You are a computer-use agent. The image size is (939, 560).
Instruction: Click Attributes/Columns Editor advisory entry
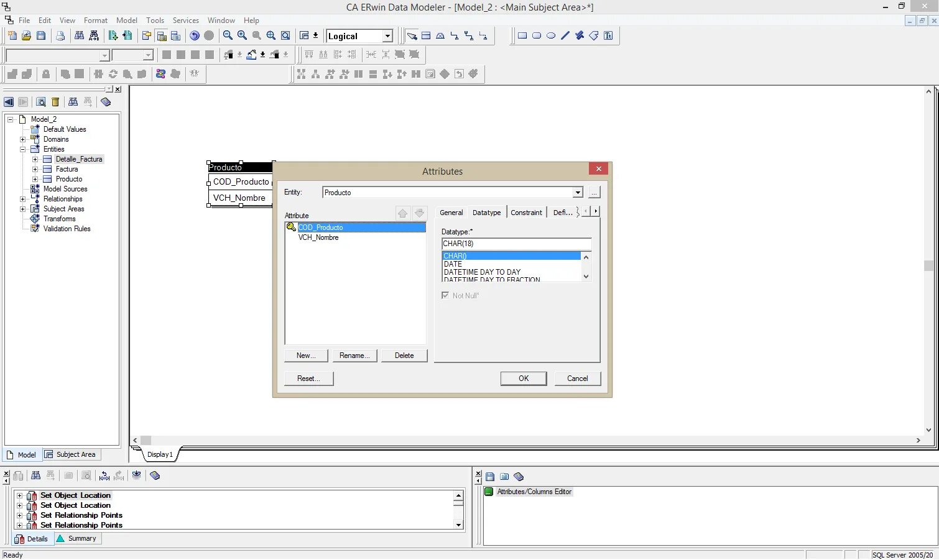[534, 492]
